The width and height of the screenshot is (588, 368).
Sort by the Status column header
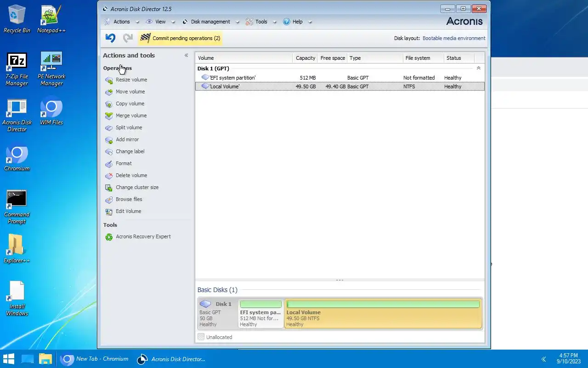(459, 58)
